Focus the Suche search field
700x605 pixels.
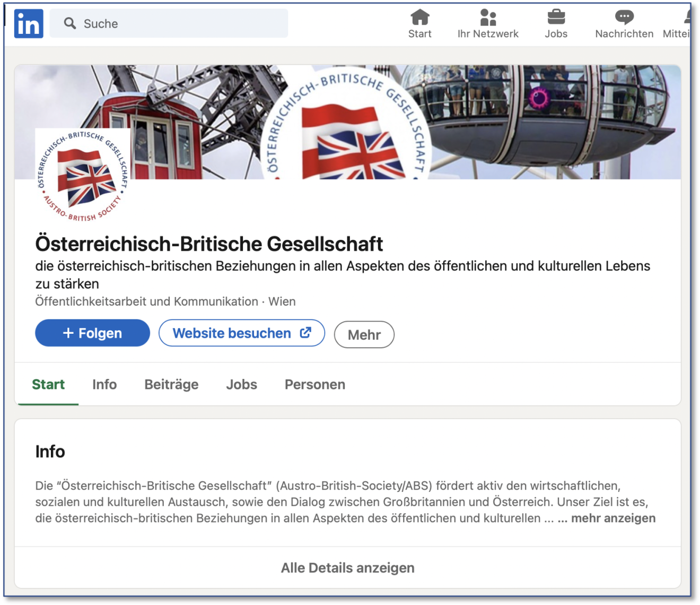[169, 23]
